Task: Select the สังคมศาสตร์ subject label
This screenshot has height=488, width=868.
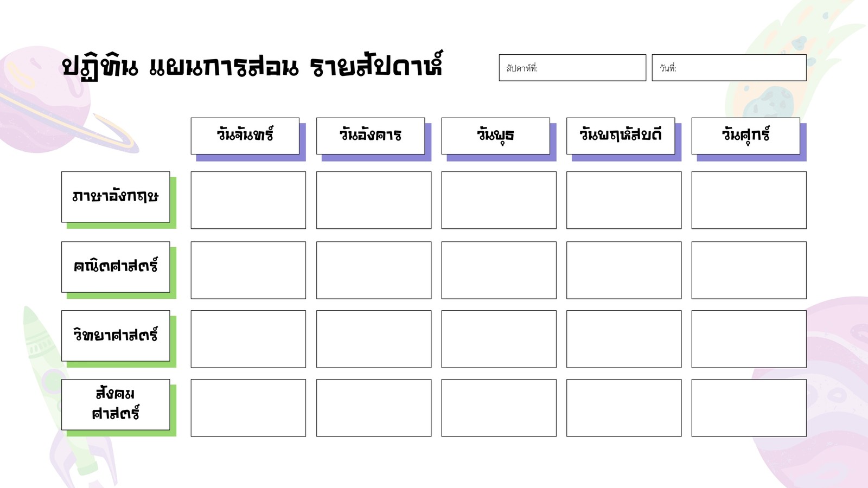Action: pyautogui.click(x=116, y=404)
